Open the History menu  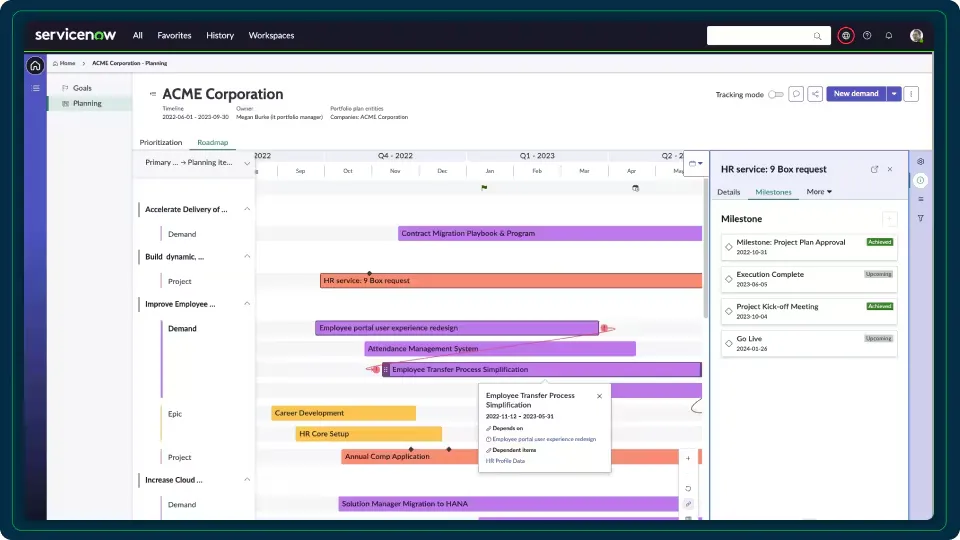(x=220, y=36)
